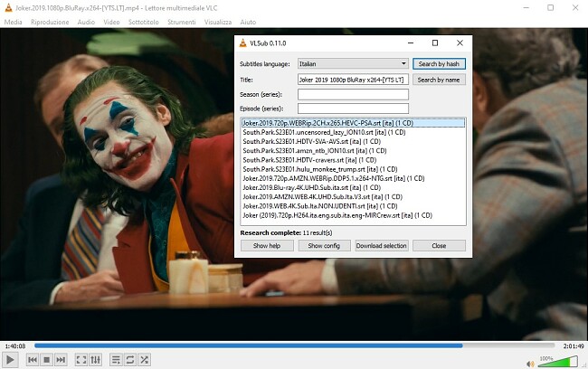Screen dimensions: 588x369
Task: Select Joker.2019.WEB.4K.Sub.Ita.NON.UDENTI.srt result
Action: click(353, 206)
